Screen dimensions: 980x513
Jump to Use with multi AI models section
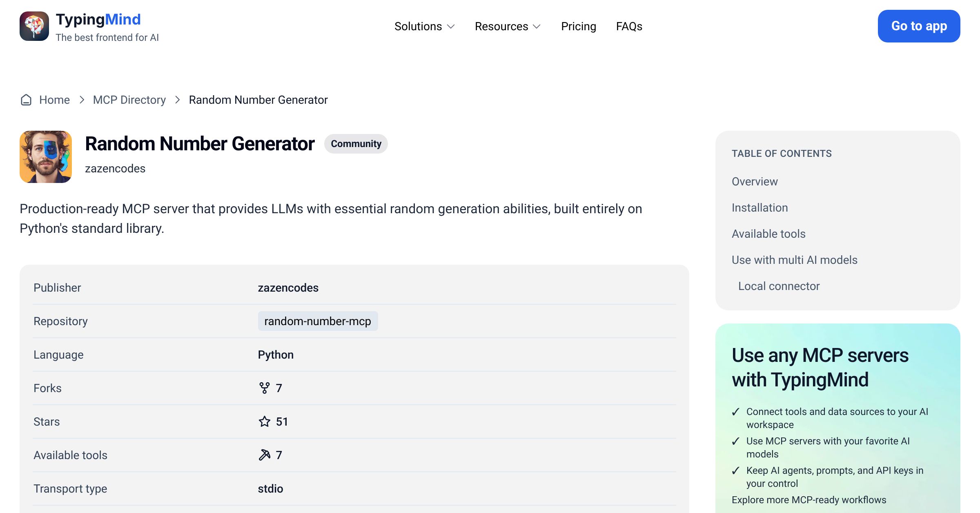[x=795, y=260]
